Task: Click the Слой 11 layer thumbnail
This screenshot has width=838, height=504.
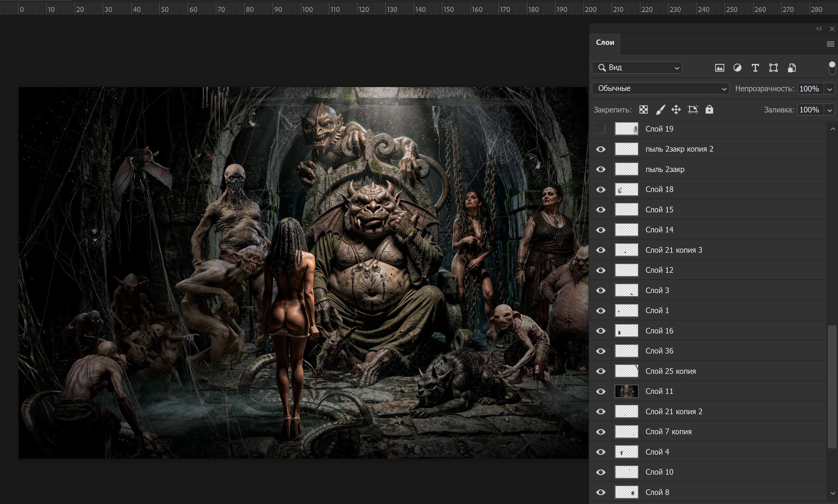Action: tap(627, 391)
